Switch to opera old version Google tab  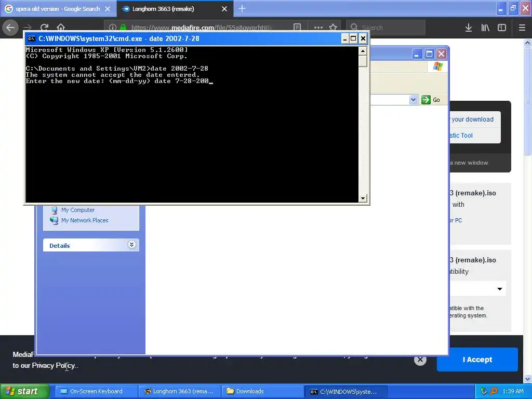(58, 9)
